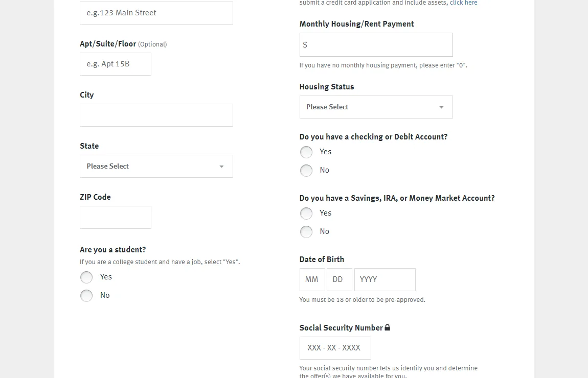This screenshot has height=378, width=588.
Task: Choose Yes for Savings, IRA, or Money Market
Action: pos(306,214)
